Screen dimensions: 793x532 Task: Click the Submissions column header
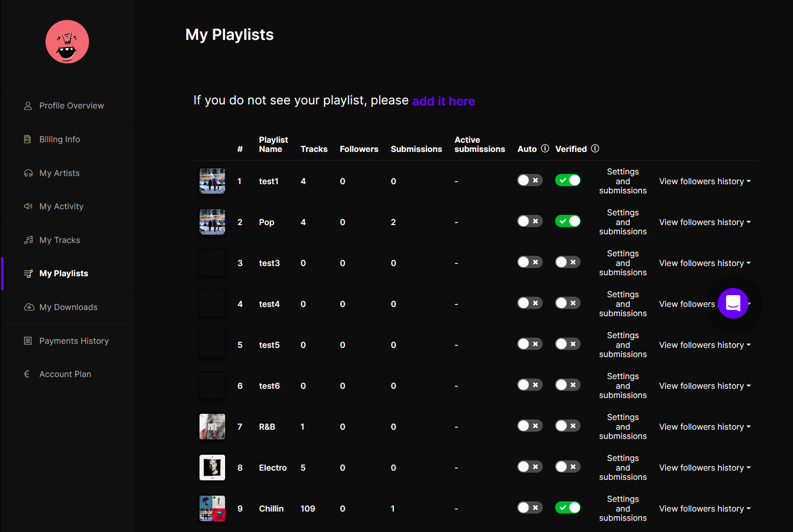point(416,149)
